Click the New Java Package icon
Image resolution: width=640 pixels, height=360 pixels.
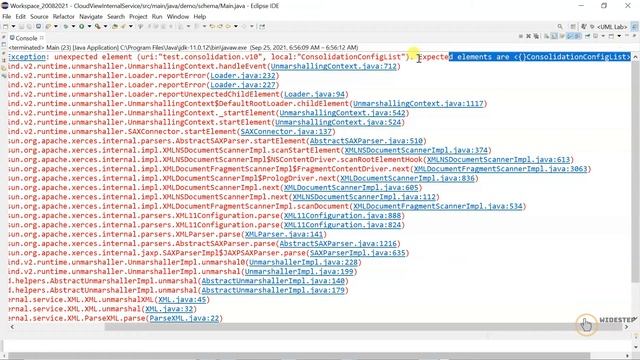(116, 27)
